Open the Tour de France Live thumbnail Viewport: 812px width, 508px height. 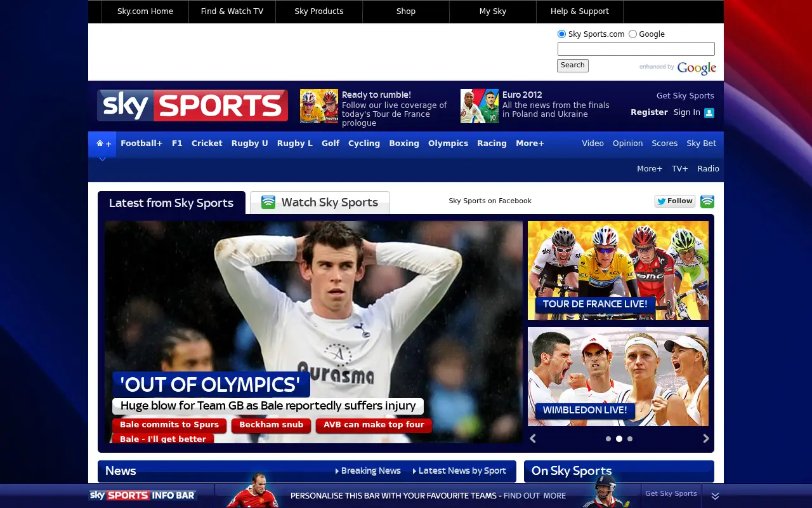[618, 271]
